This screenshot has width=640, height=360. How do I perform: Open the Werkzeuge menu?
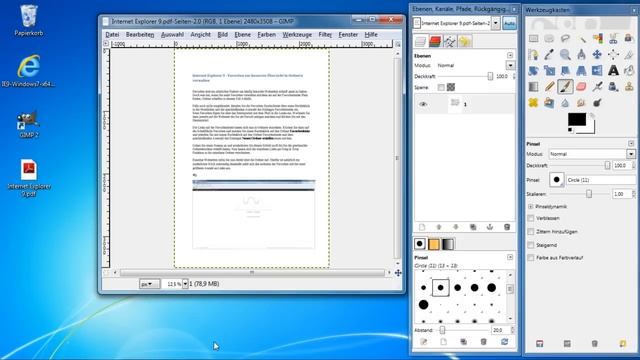point(297,35)
